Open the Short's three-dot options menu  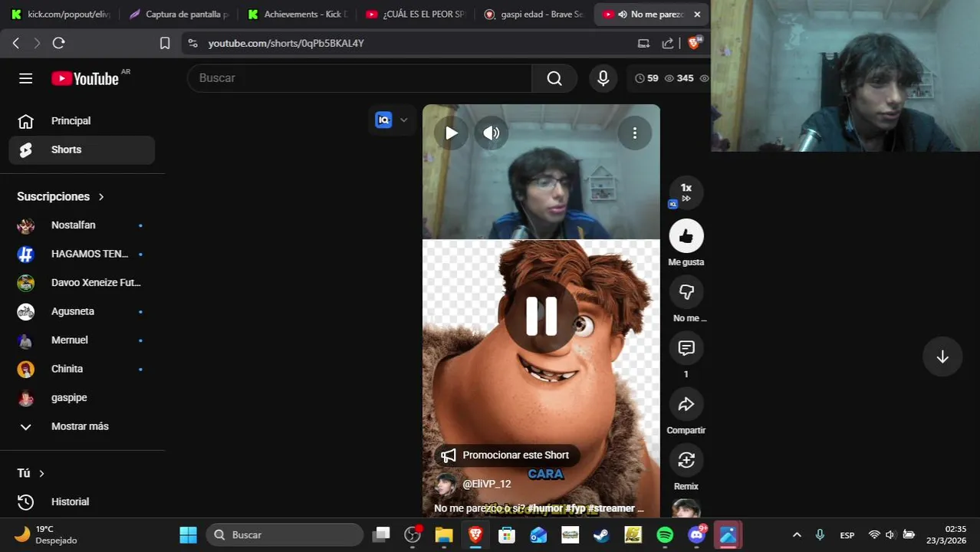634,133
